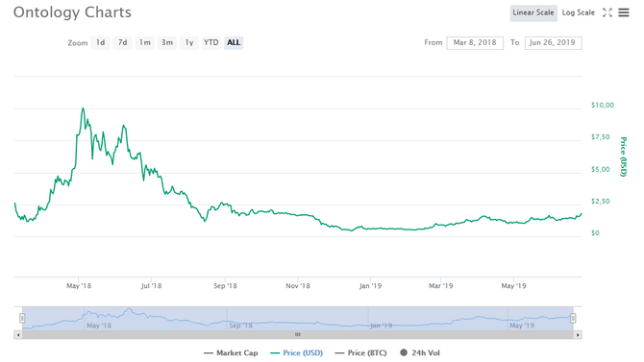Click the $7,50 y-axis label
This screenshot has height=362, width=644.
point(601,137)
